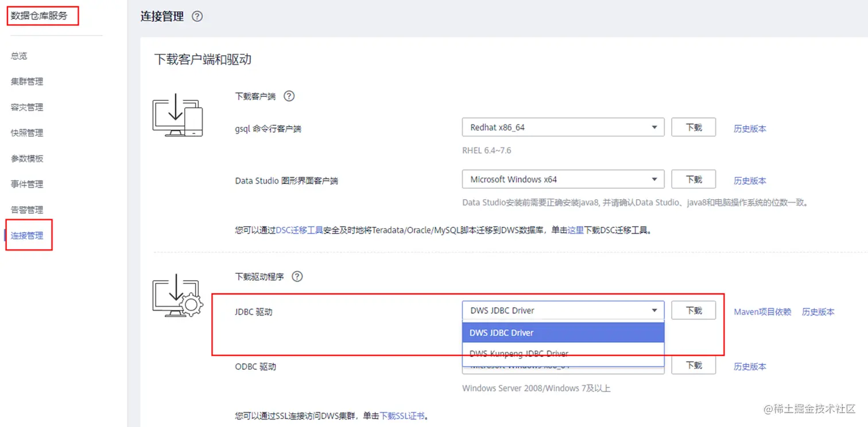Screen dimensions: 868x427
Task: Click the help icon next to 下载客户端
Action: [x=289, y=96]
